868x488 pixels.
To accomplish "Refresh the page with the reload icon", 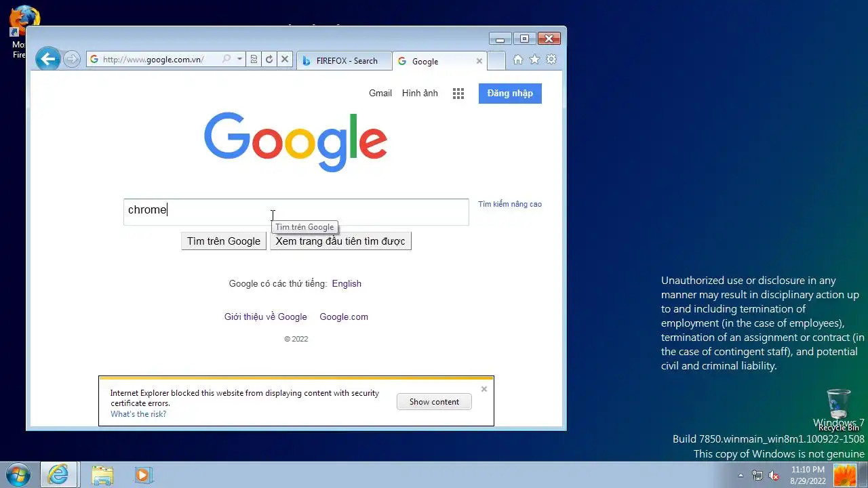I will pyautogui.click(x=269, y=59).
